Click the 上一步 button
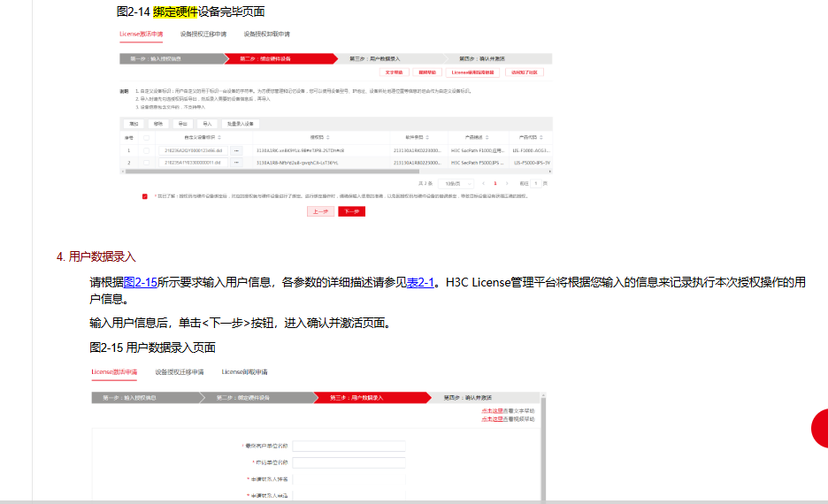Screen dimensions: 828x504 pyautogui.click(x=320, y=211)
